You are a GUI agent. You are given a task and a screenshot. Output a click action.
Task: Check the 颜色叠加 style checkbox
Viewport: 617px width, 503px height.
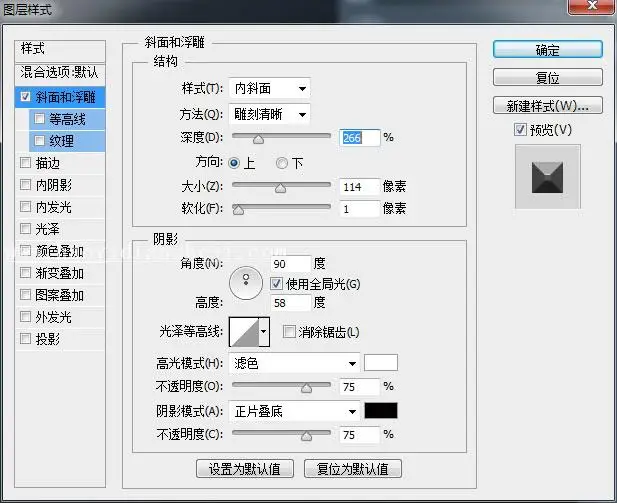tap(26, 251)
